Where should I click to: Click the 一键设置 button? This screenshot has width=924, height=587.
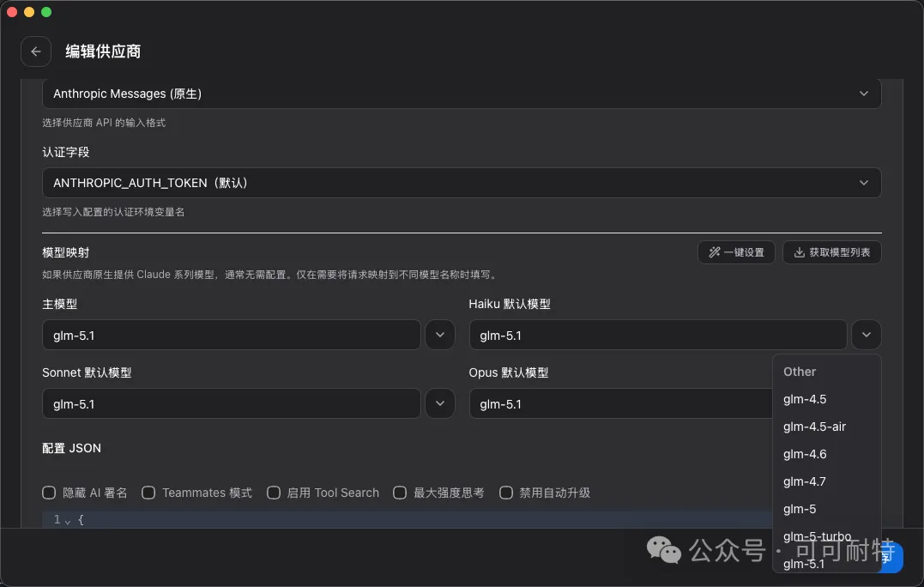click(736, 252)
